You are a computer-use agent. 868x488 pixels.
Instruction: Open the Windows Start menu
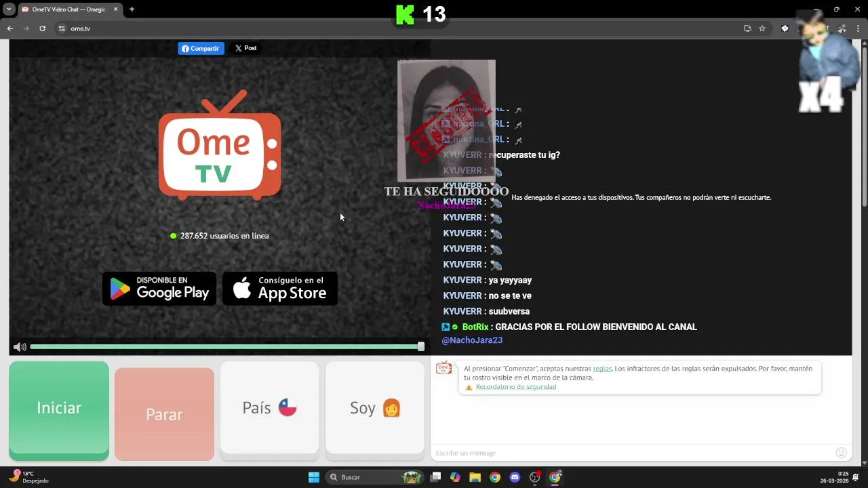pyautogui.click(x=314, y=477)
